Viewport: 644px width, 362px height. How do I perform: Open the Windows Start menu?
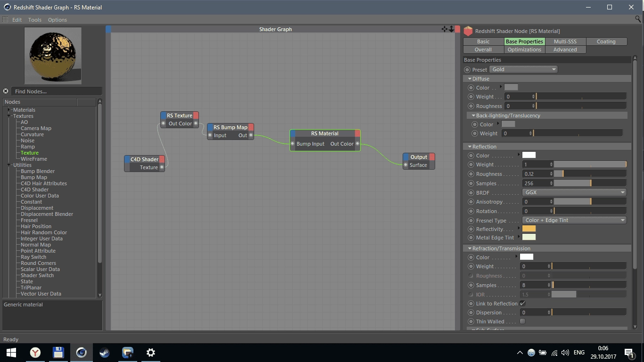click(11, 353)
